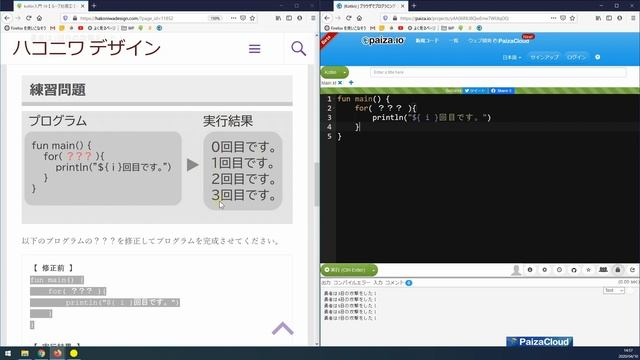The width and height of the screenshot is (640, 360).
Task: Click code line 2 with for( ??? ) in editor
Action: tap(385, 108)
